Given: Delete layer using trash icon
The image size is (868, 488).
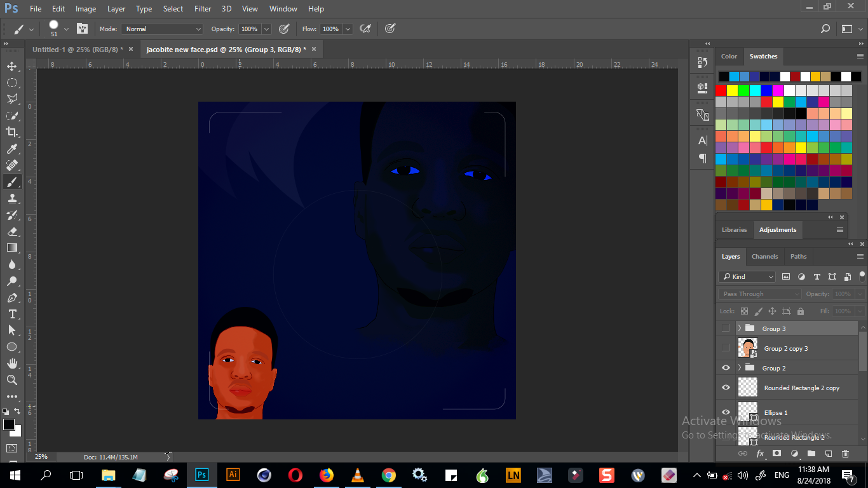Looking at the screenshot, I should tap(845, 454).
